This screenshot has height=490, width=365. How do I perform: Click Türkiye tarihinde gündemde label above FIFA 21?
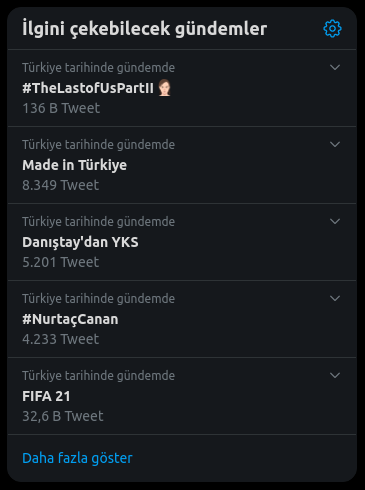tap(98, 376)
